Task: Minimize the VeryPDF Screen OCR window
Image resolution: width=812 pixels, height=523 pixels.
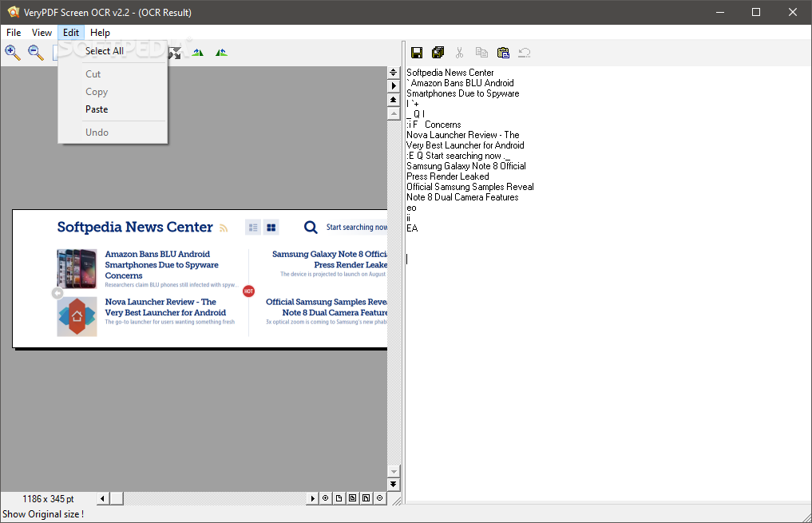Action: click(720, 12)
